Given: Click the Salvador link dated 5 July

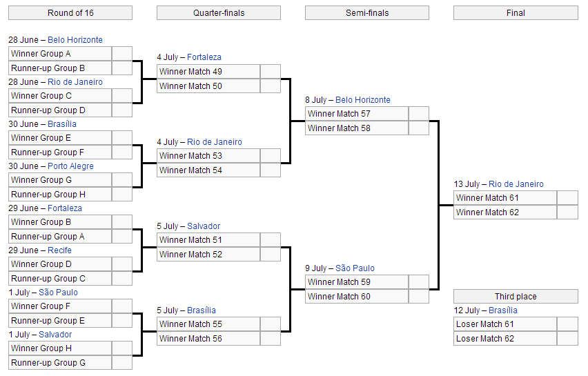Looking at the screenshot, I should tap(204, 226).
